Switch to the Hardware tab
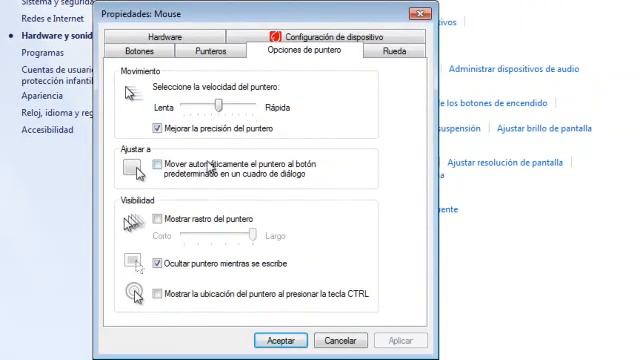This screenshot has height=360, width=640. (x=165, y=37)
